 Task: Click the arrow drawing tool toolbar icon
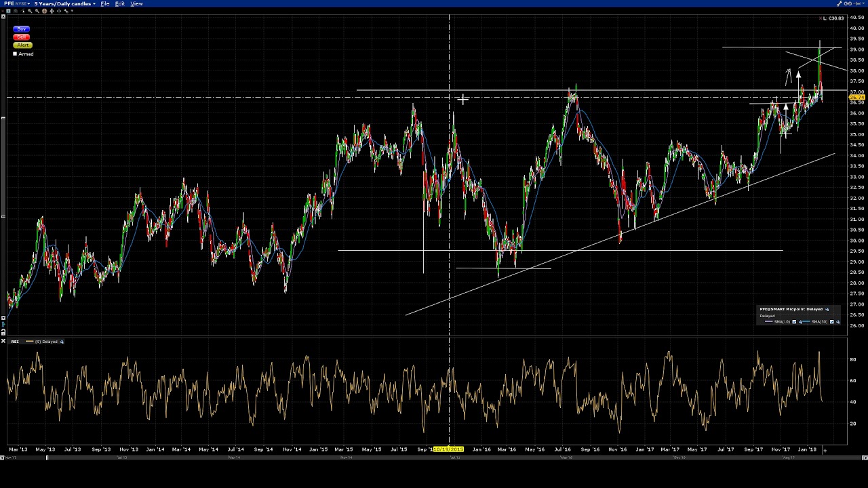point(22,11)
